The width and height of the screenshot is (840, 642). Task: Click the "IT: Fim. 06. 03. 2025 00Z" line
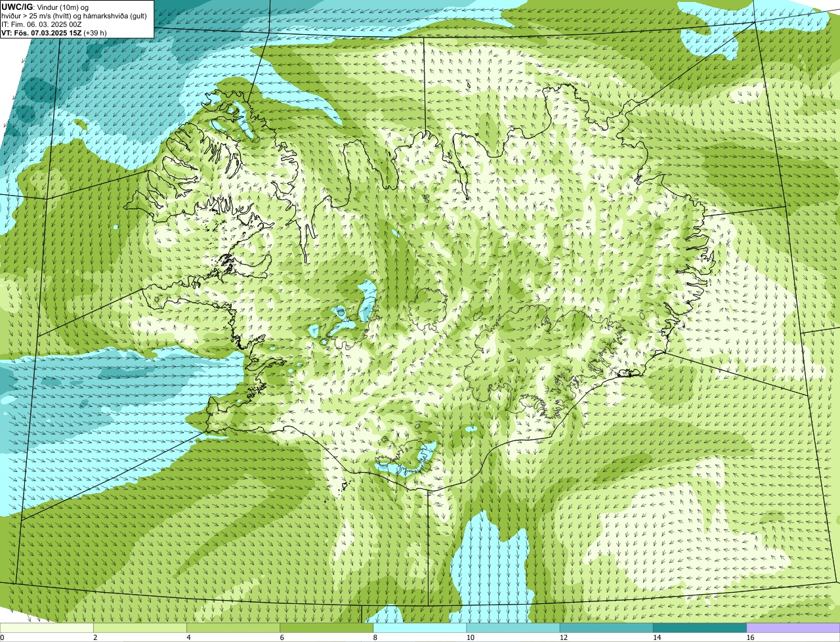coord(41,24)
